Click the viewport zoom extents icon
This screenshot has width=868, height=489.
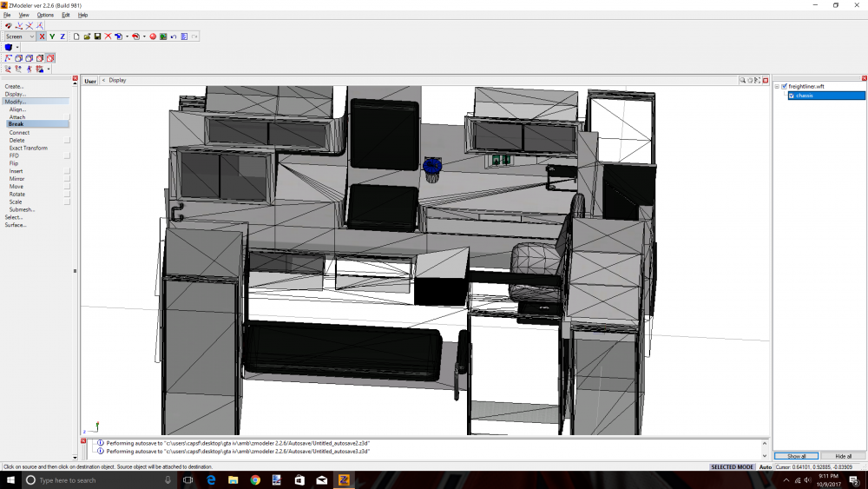(757, 80)
